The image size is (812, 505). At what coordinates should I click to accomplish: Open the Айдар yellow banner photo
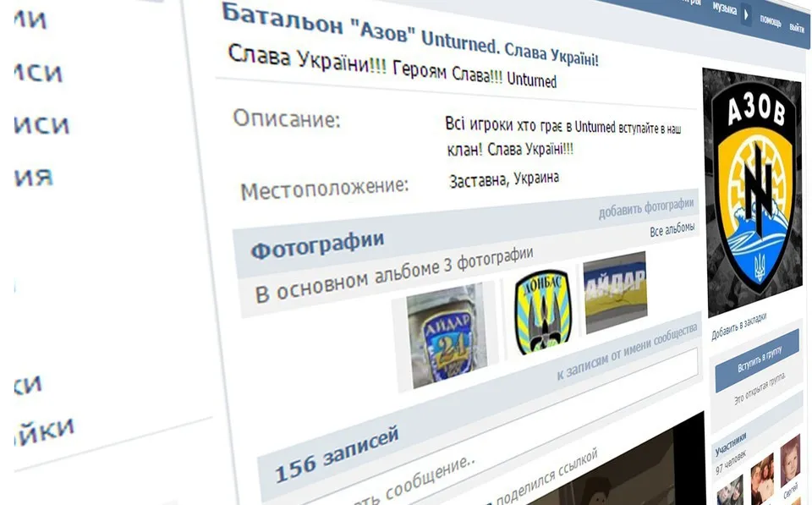coord(615,292)
